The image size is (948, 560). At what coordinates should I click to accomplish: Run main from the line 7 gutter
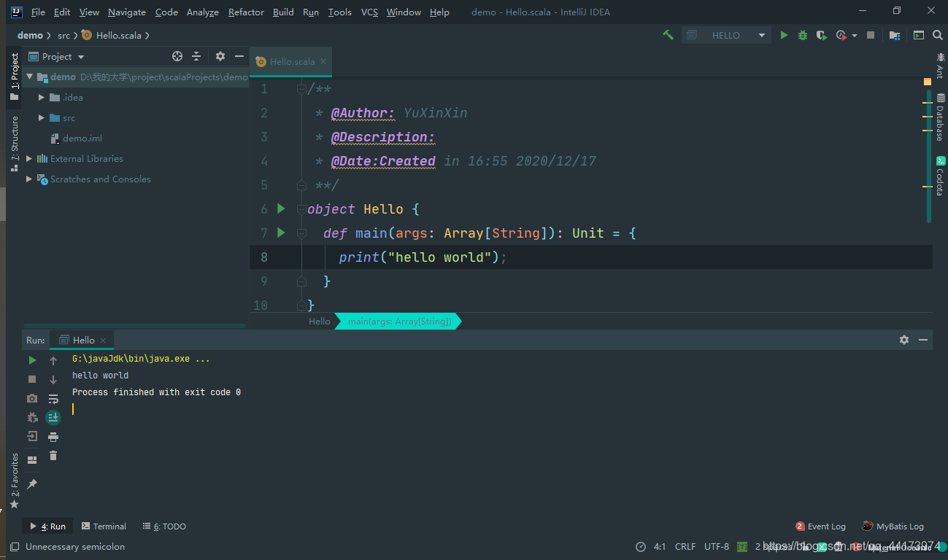pos(281,233)
